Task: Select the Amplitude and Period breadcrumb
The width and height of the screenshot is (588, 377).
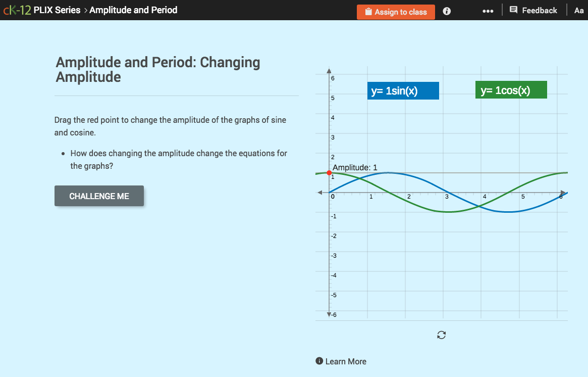Action: point(134,10)
